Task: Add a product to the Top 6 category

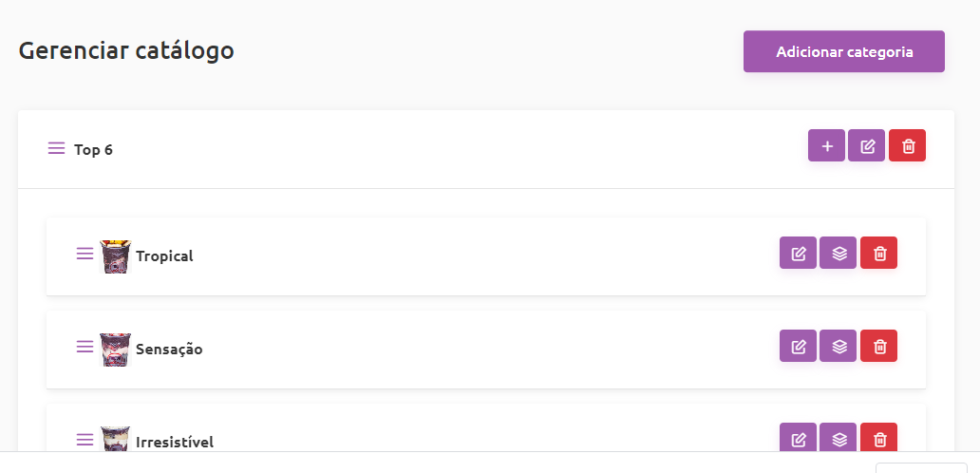Action: pyautogui.click(x=827, y=145)
